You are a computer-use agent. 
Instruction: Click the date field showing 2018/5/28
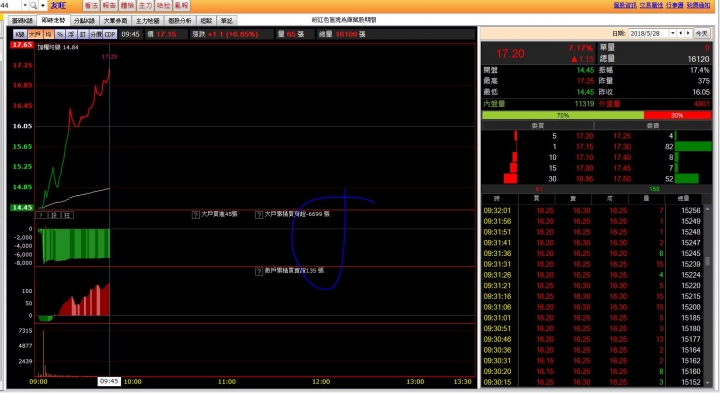[649, 34]
